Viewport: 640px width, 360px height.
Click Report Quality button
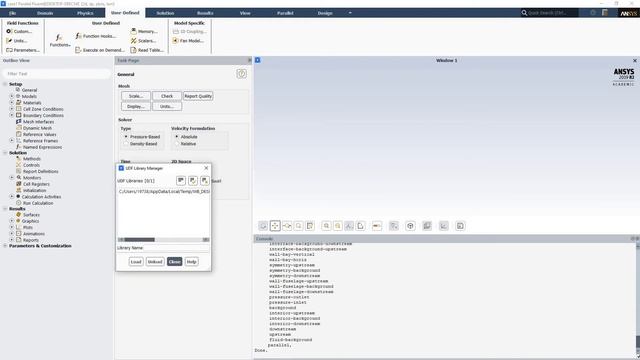click(x=198, y=96)
